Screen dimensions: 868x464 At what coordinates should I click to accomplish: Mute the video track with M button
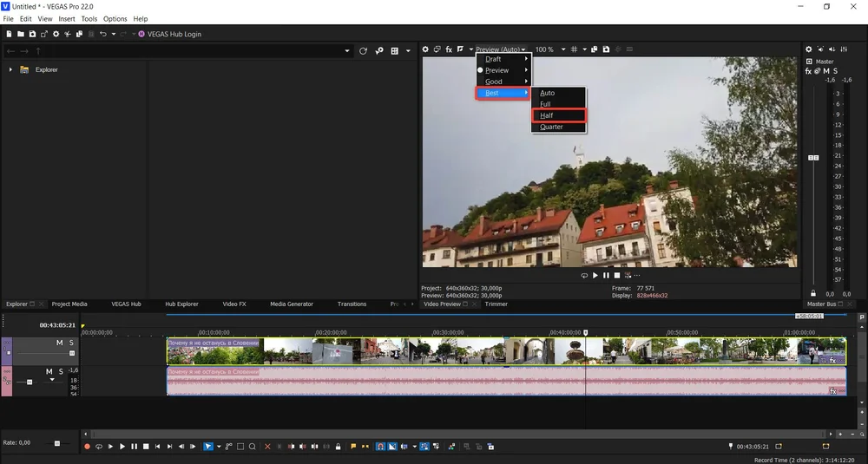[x=60, y=343]
